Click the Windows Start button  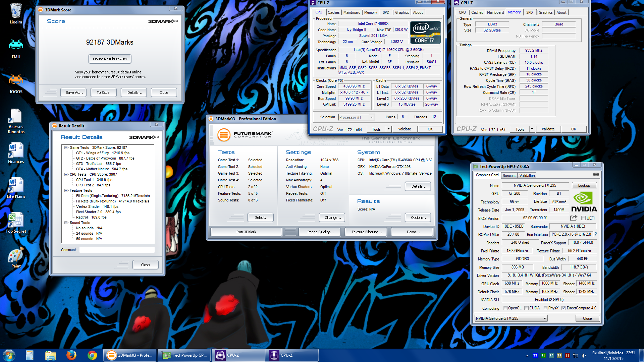[9, 355]
